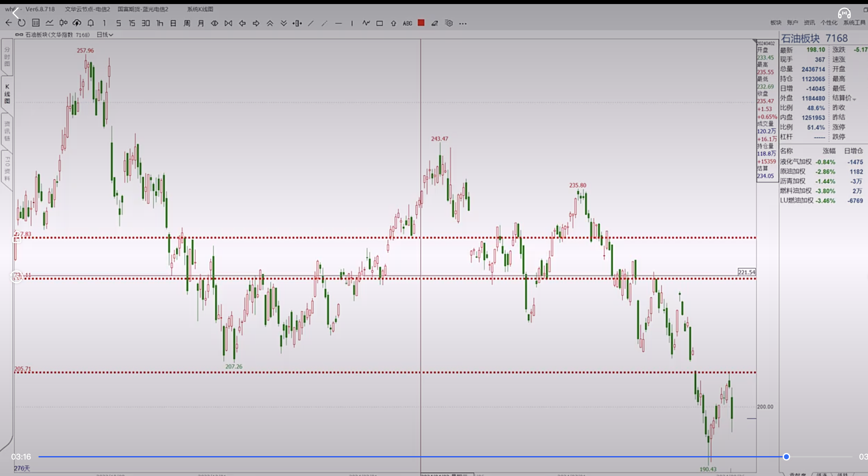The width and height of the screenshot is (868, 476).
Task: Open the three-dots more tools menu
Action: point(463,23)
